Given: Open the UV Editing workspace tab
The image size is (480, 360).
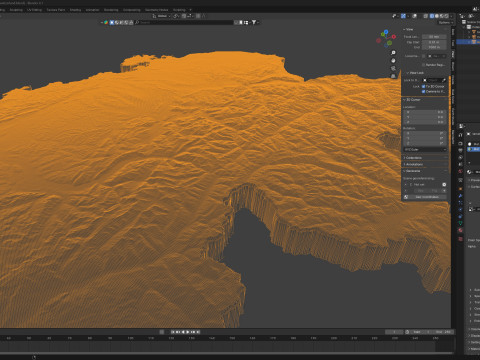Looking at the screenshot, I should (x=35, y=10).
